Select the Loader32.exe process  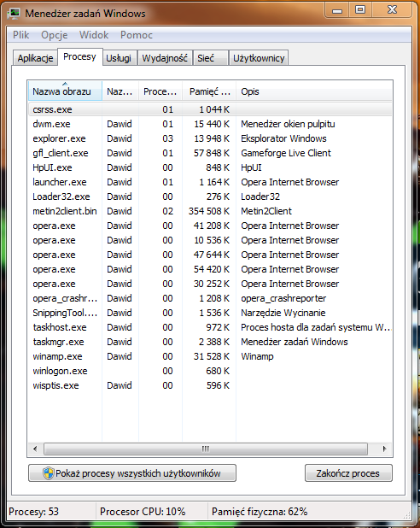tap(210, 197)
